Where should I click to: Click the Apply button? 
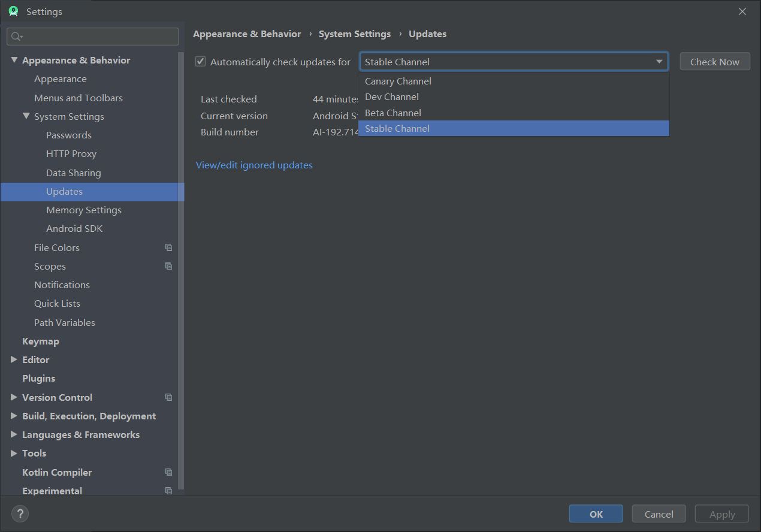tap(722, 514)
